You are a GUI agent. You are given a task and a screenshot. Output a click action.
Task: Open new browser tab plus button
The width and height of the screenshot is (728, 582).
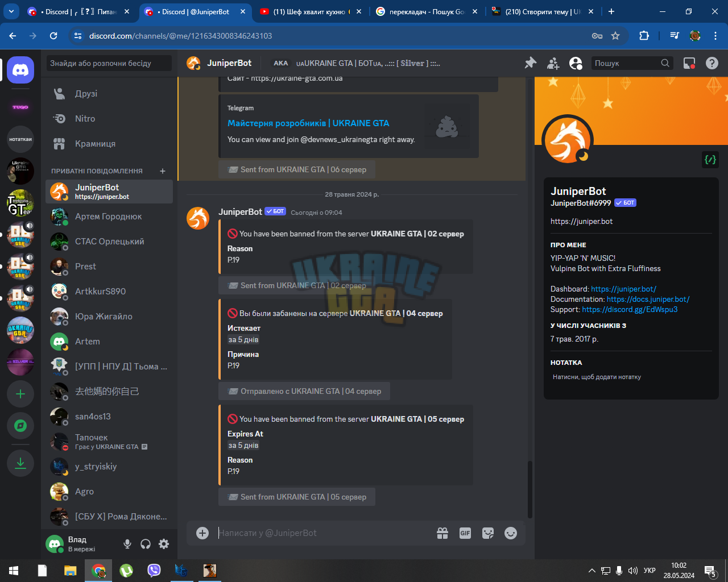611,11
